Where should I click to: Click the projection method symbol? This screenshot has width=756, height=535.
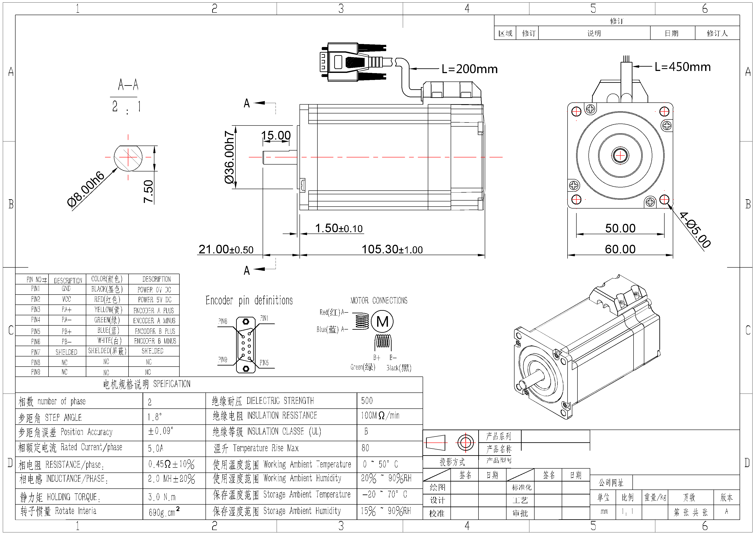click(450, 442)
